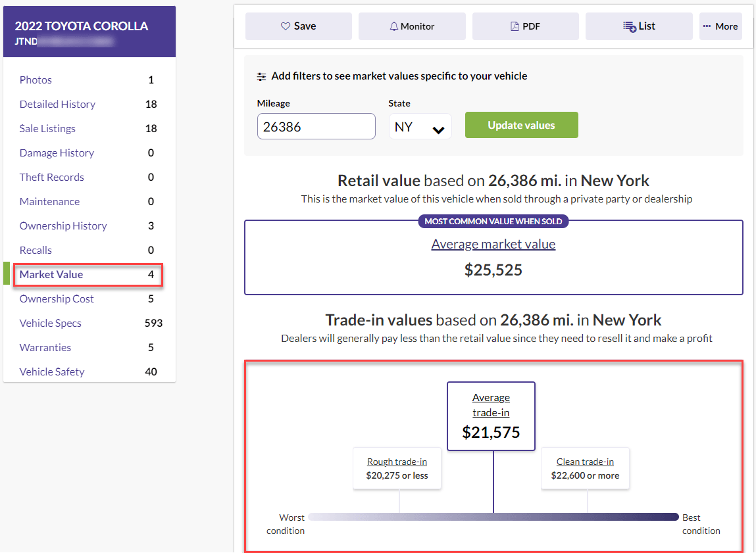Click the Mileage input field
The image size is (756, 553).
click(316, 127)
